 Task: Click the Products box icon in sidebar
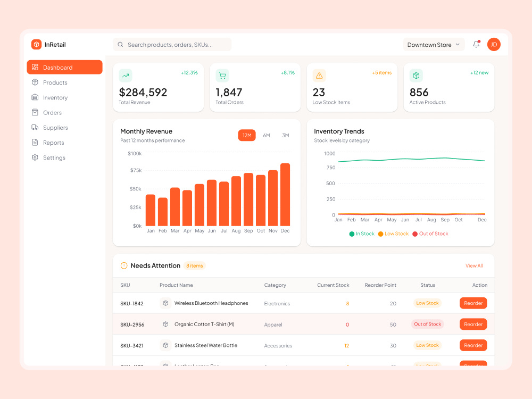click(x=35, y=82)
